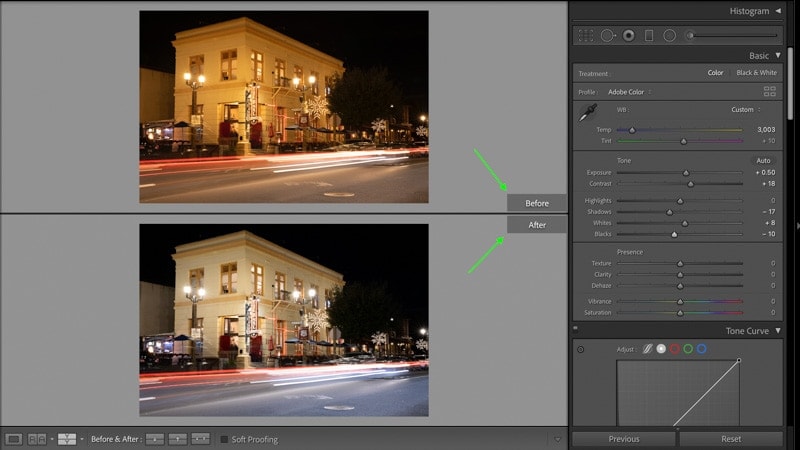Choose the Graduated Filter tool

click(x=649, y=35)
